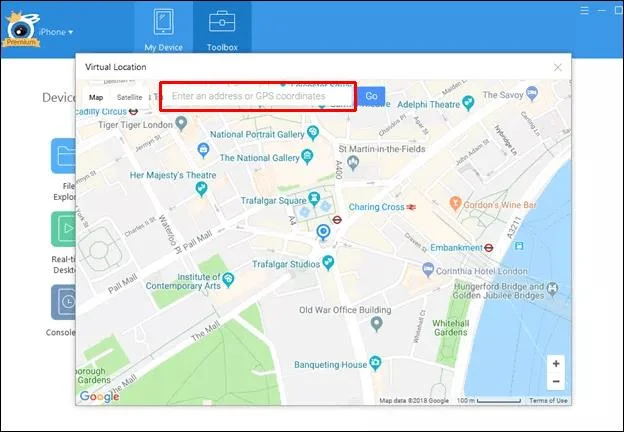The height and width of the screenshot is (432, 624).
Task: Select the Charing Cross tube icon near A4
Action: 337,220
